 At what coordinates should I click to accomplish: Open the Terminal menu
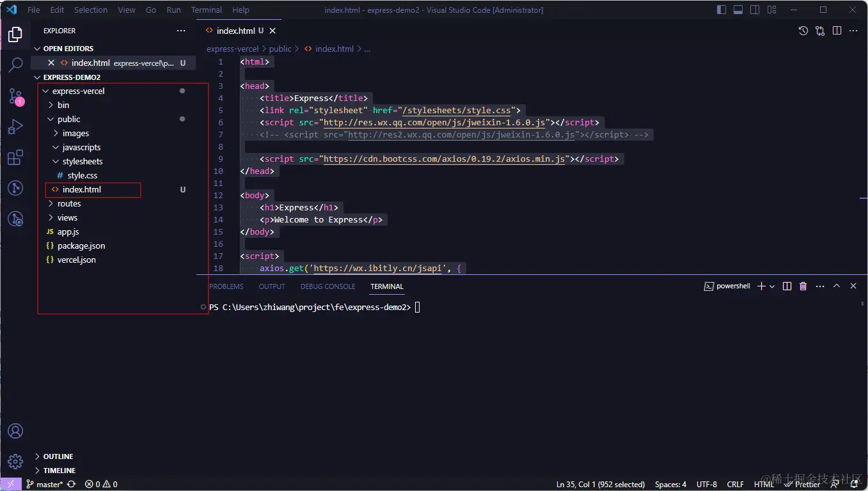(207, 10)
